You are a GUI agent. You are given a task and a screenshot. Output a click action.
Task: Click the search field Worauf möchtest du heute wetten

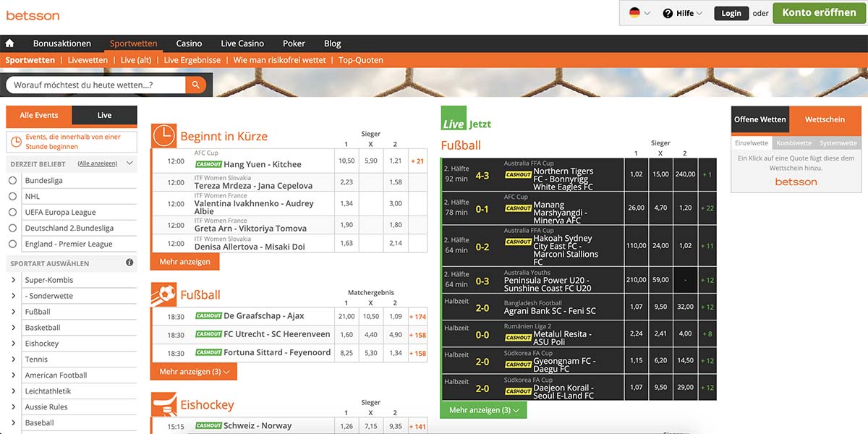(x=95, y=85)
